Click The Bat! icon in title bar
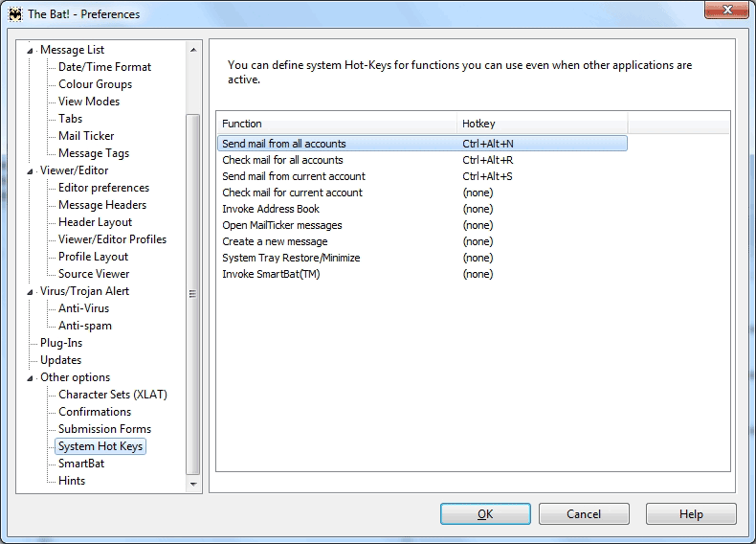This screenshot has width=756, height=544. point(15,14)
